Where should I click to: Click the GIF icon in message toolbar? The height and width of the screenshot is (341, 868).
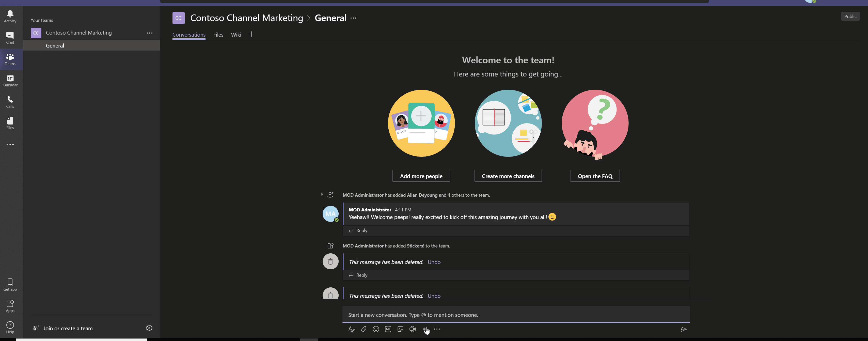click(x=388, y=329)
